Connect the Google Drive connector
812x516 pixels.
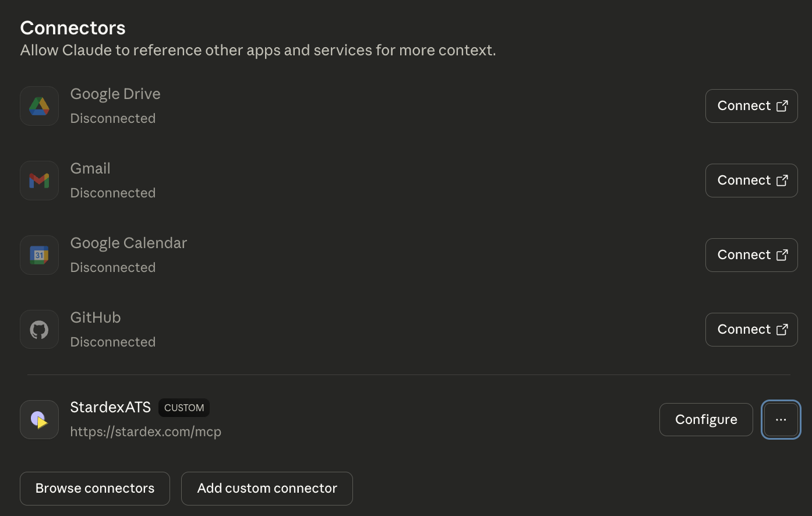tap(751, 106)
